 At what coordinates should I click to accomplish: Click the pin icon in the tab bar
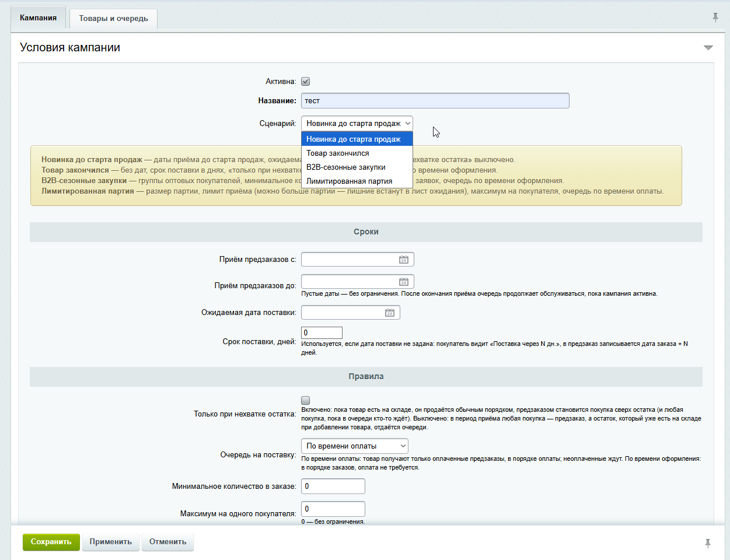click(x=715, y=17)
